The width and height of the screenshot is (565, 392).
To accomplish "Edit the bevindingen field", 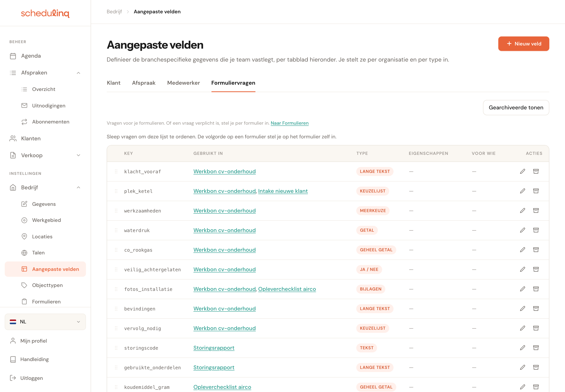I will (522, 309).
